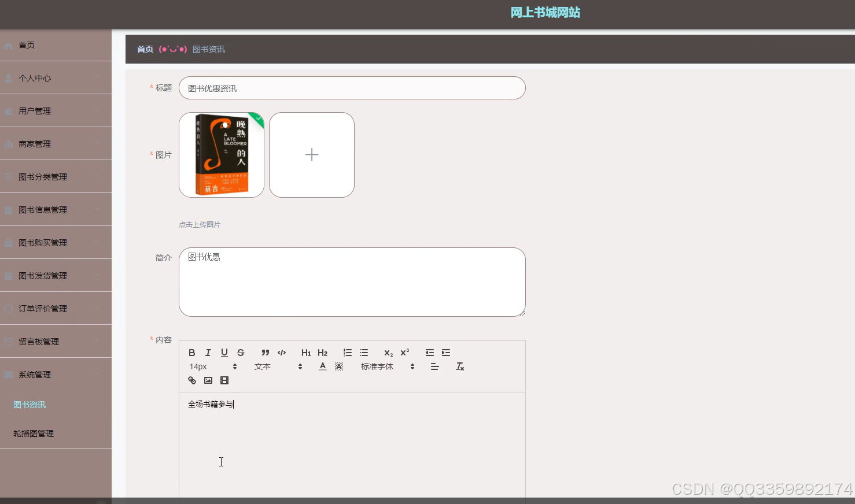Open 留言板管理 in the sidebar
Image resolution: width=855 pixels, height=504 pixels.
click(56, 342)
